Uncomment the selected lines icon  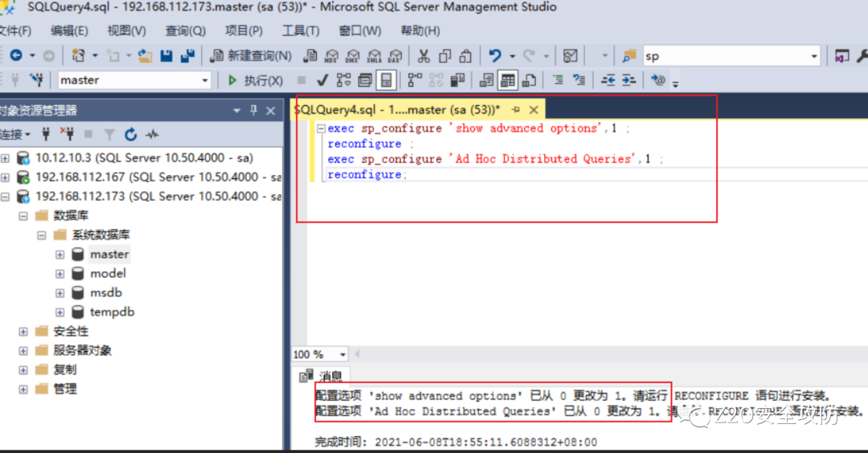click(579, 80)
